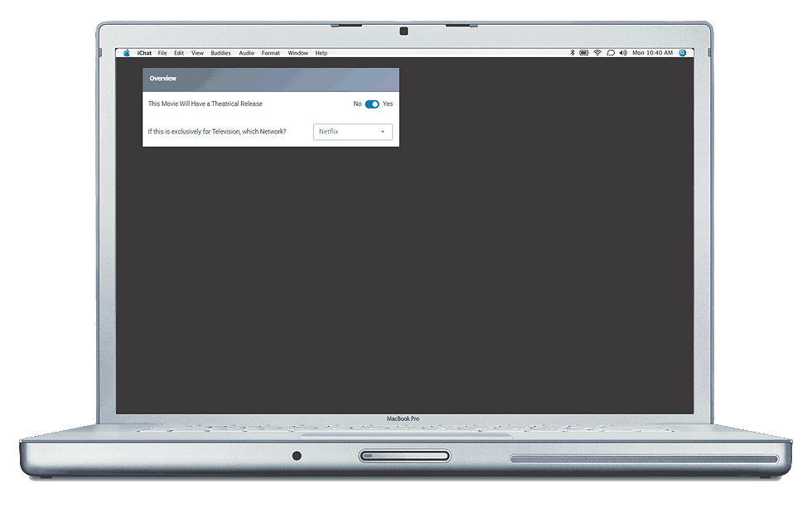
Task: Open the View menu
Action: coord(197,53)
